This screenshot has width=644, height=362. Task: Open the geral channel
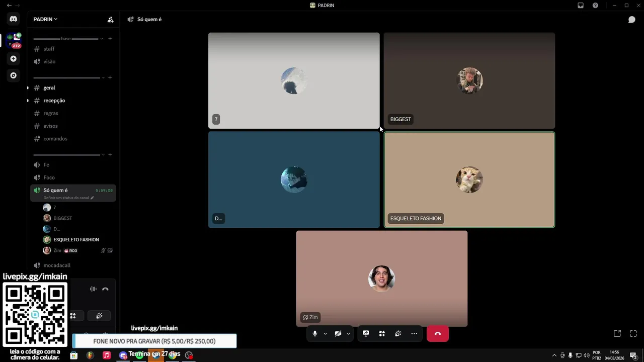coord(73,87)
